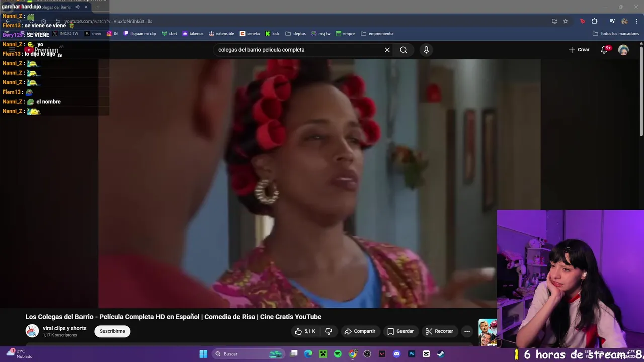Dislike the video with thumbs-down
This screenshot has width=644, height=362.
(x=329, y=331)
